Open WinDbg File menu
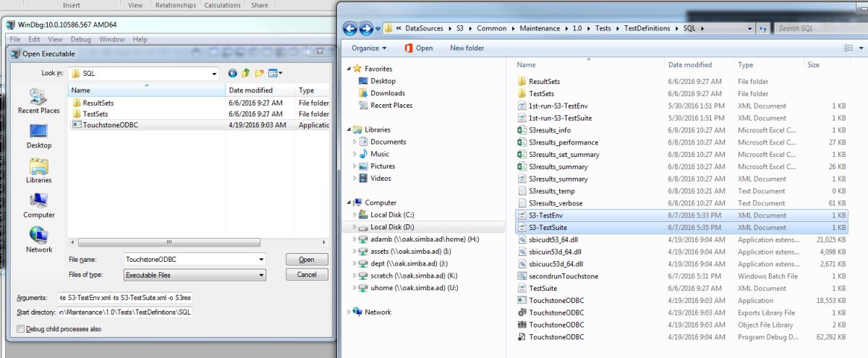 [15, 39]
